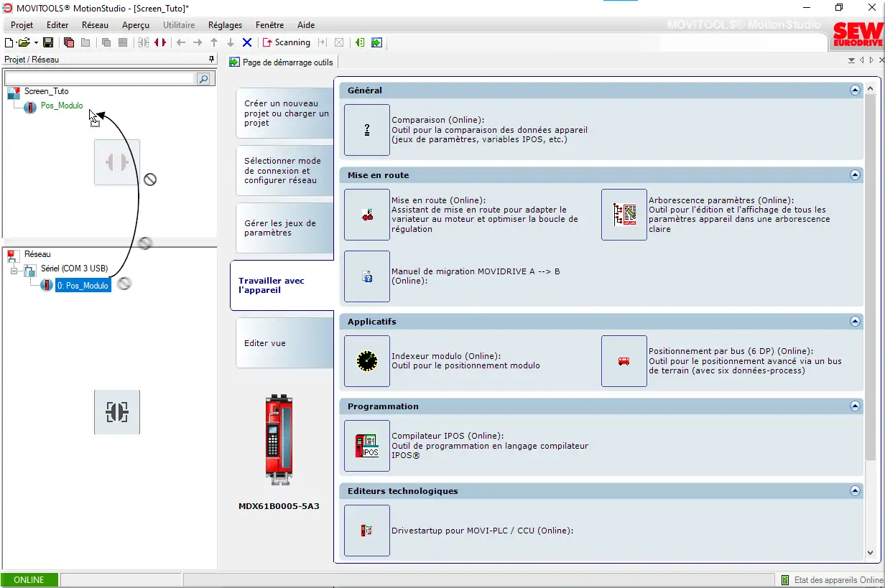Click the large offline mode button in project pane
Image resolution: width=885 pixels, height=588 pixels.
117,162
